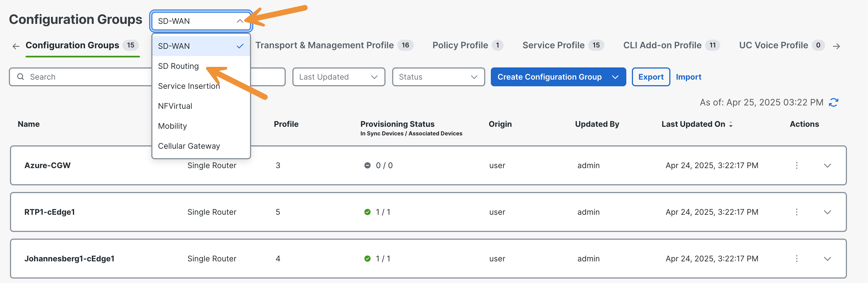
Task: Click the As of date text
Action: point(762,102)
